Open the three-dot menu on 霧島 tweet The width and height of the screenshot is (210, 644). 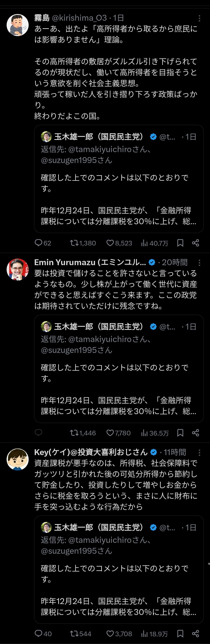[199, 18]
